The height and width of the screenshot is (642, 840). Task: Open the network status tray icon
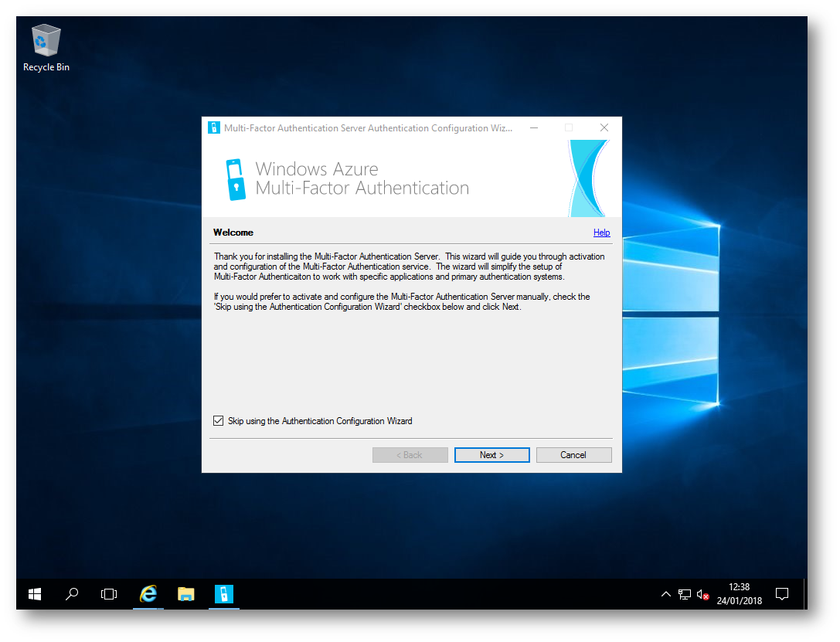(x=684, y=594)
